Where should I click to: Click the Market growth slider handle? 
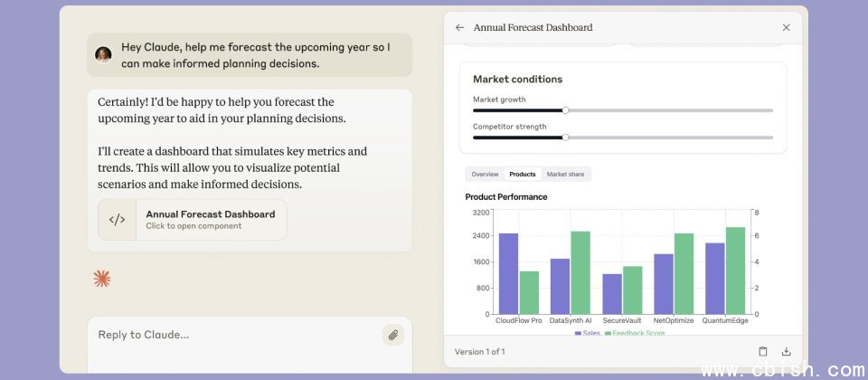[x=565, y=110]
